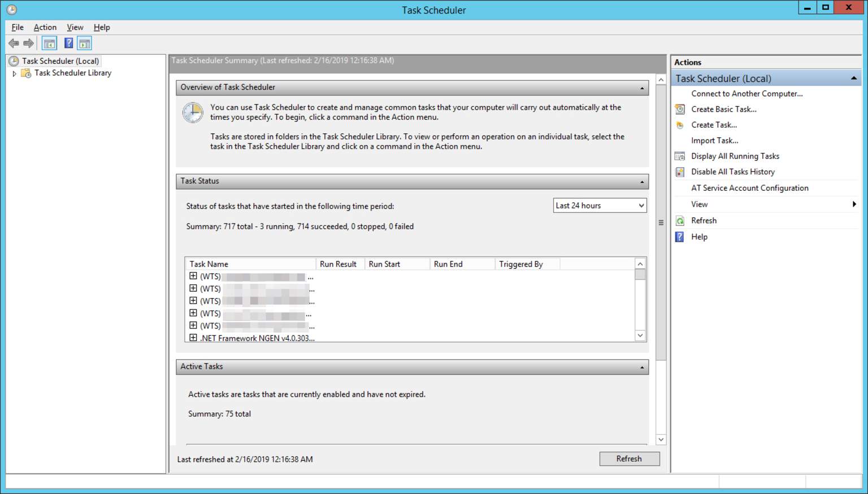Click the back navigation arrow
Image resolution: width=868 pixels, height=494 pixels.
click(14, 43)
